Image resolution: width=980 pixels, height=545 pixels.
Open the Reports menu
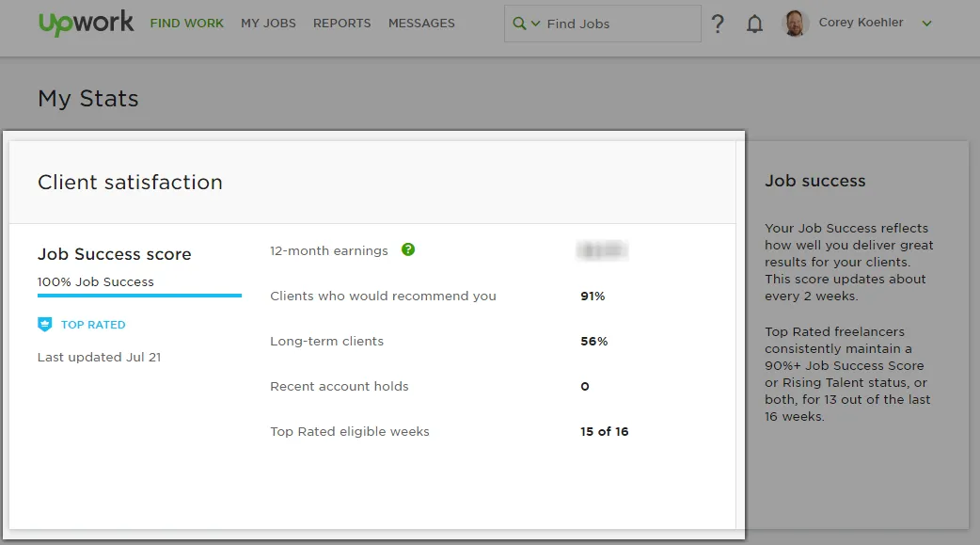[x=342, y=24]
